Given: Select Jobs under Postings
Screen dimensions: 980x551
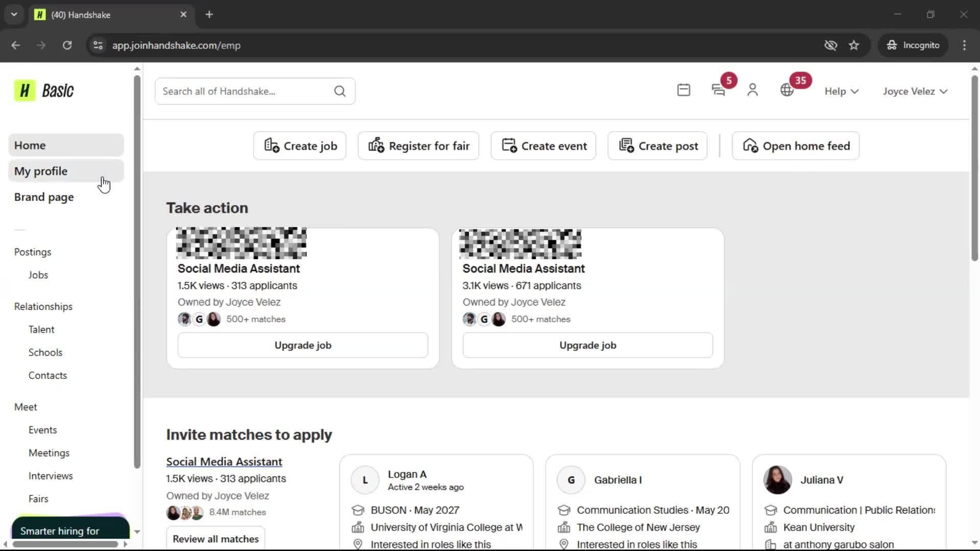Looking at the screenshot, I should [38, 275].
